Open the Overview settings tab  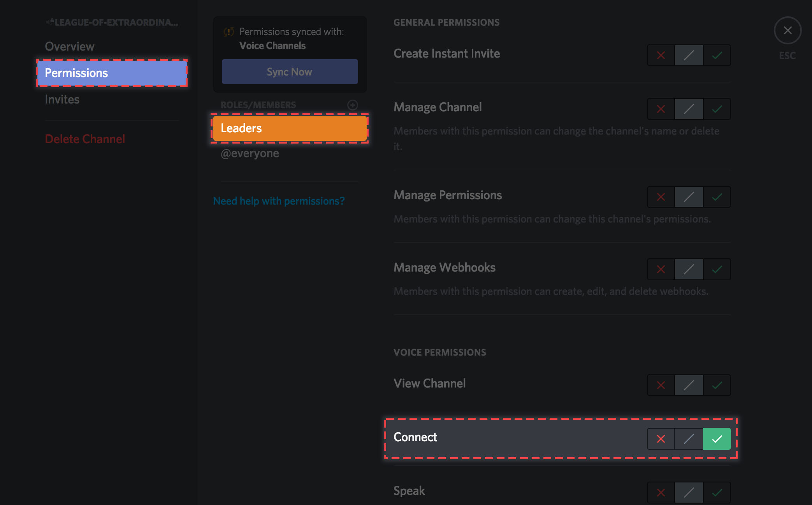click(x=70, y=46)
